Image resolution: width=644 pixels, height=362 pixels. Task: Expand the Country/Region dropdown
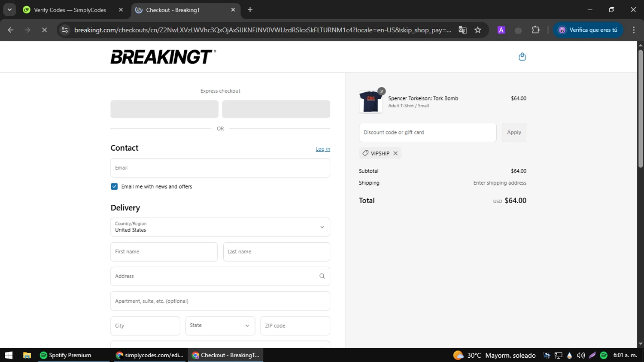pos(220,227)
